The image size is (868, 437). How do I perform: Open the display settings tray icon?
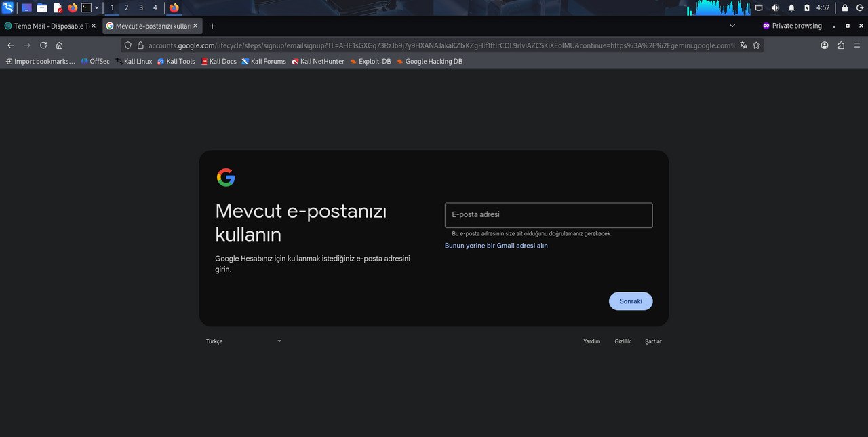tap(759, 7)
